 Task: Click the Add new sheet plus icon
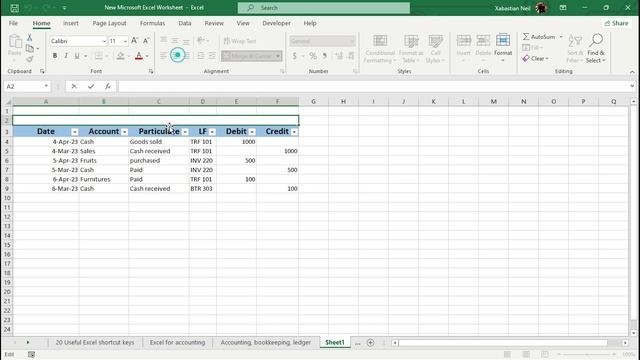(370, 343)
